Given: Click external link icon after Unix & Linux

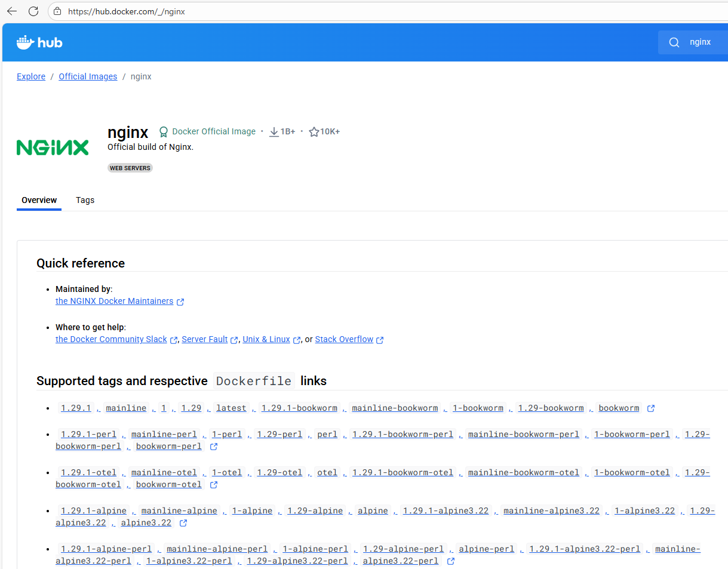Looking at the screenshot, I should click(297, 340).
